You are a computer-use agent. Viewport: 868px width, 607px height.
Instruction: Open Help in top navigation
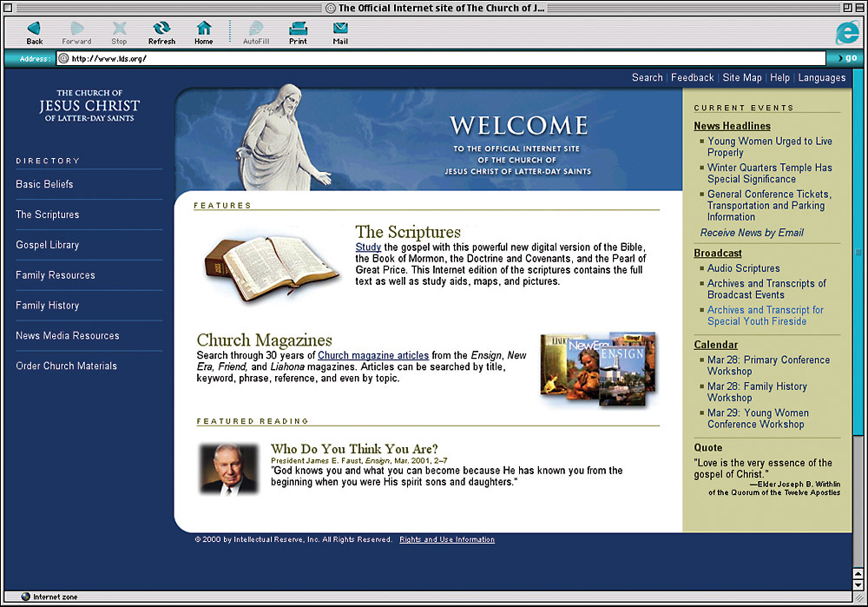(779, 77)
